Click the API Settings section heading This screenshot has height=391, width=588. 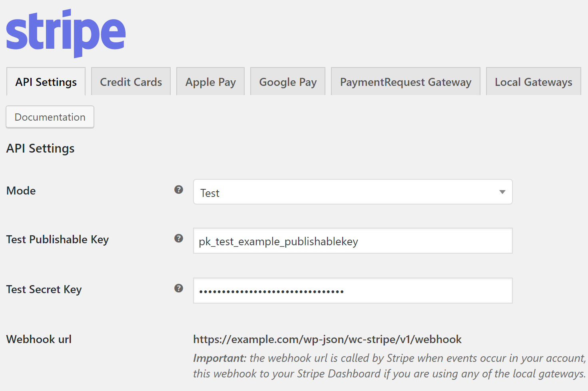[40, 149]
